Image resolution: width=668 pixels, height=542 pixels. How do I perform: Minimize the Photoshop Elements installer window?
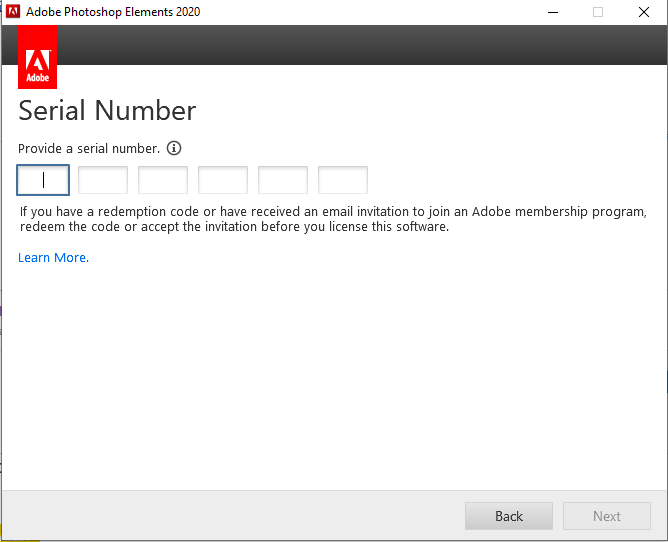(553, 12)
